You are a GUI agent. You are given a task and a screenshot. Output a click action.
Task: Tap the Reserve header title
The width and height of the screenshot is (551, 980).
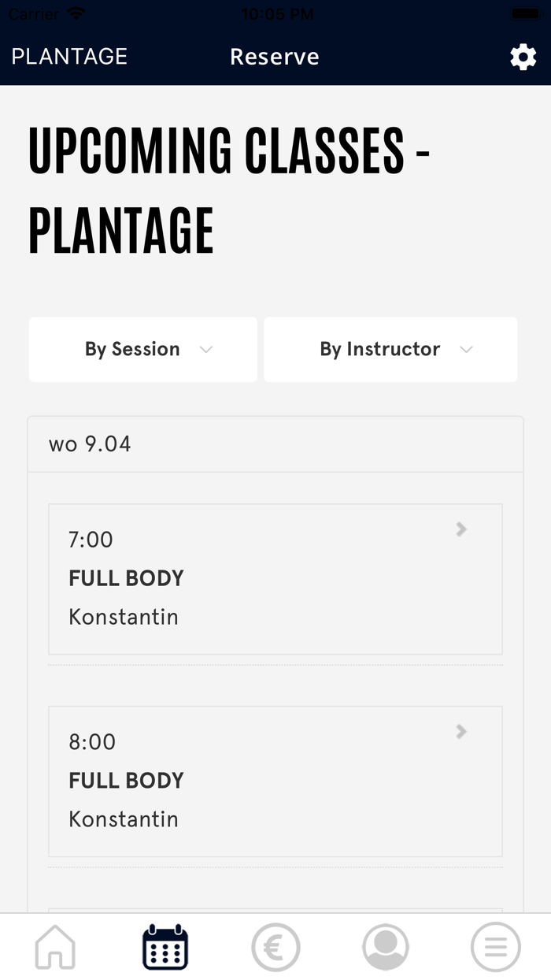[275, 57]
